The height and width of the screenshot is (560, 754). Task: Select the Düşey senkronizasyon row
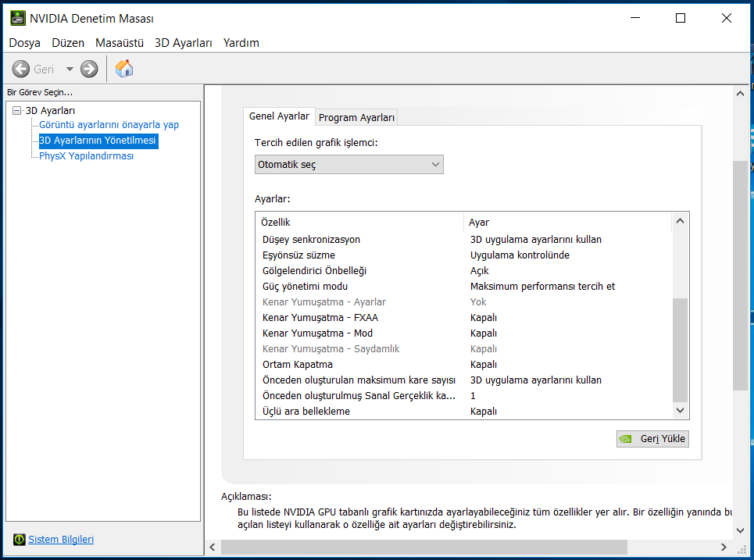point(464,239)
